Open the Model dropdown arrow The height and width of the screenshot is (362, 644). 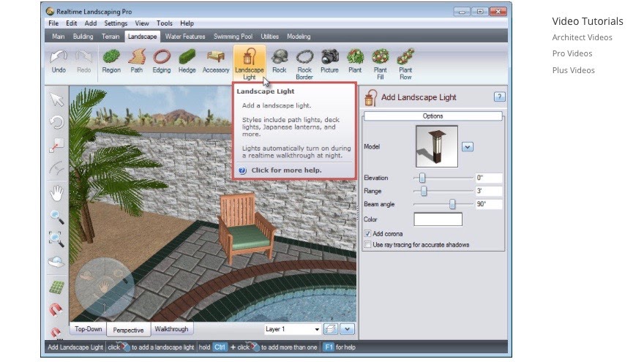pos(468,146)
